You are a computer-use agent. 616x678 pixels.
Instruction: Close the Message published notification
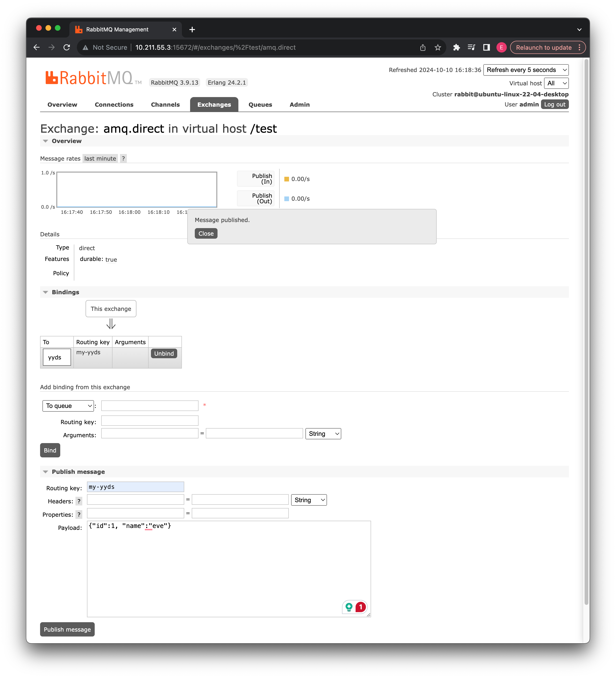pos(206,234)
